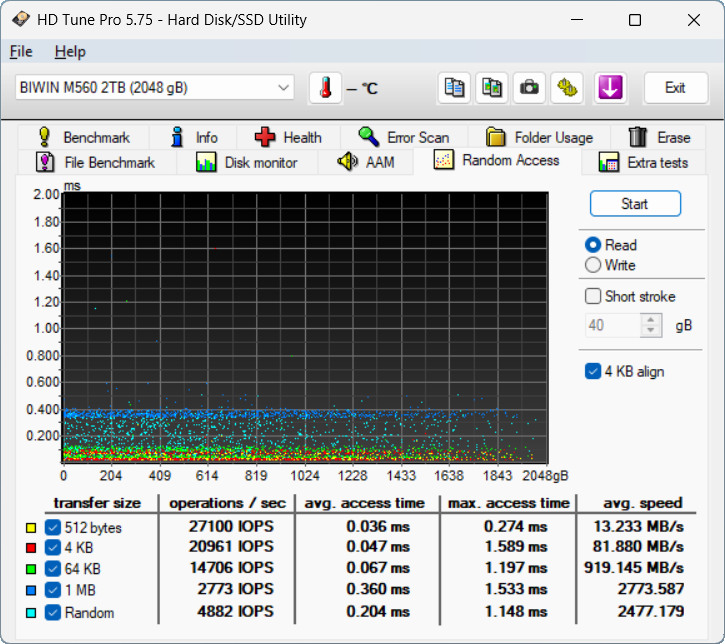
Task: Click the 0.360 ms avg access time
Action: pos(378,589)
